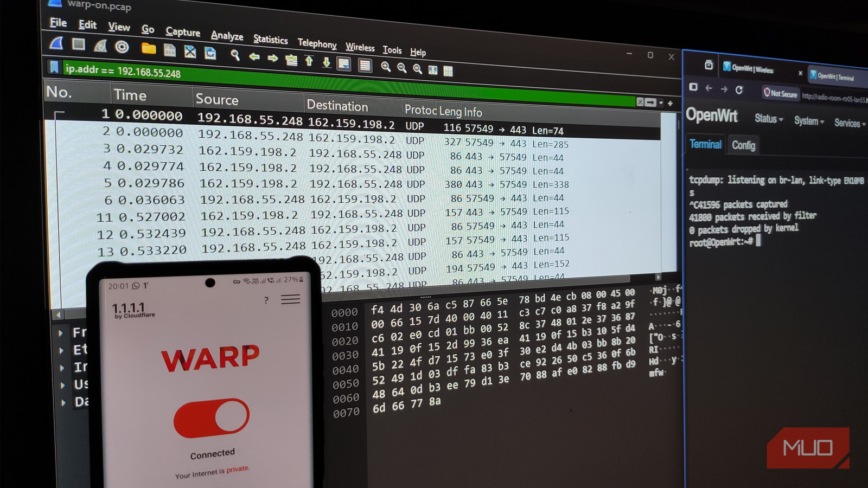Sort packets by the Time column header
Viewport: 868px width, 488px height.
tap(130, 95)
